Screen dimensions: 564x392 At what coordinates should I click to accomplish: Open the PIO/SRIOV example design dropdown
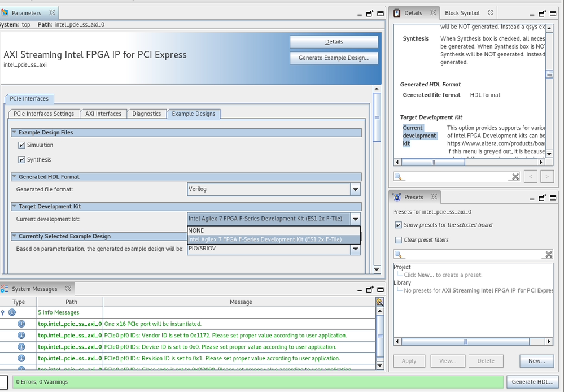click(x=355, y=249)
